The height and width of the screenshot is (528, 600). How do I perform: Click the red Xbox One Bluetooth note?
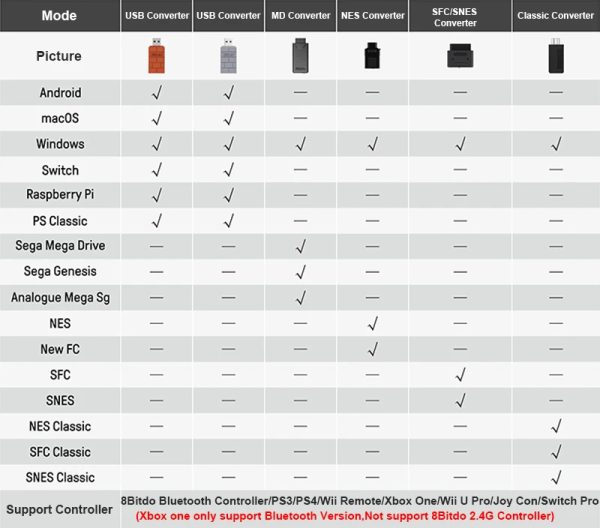358,515
